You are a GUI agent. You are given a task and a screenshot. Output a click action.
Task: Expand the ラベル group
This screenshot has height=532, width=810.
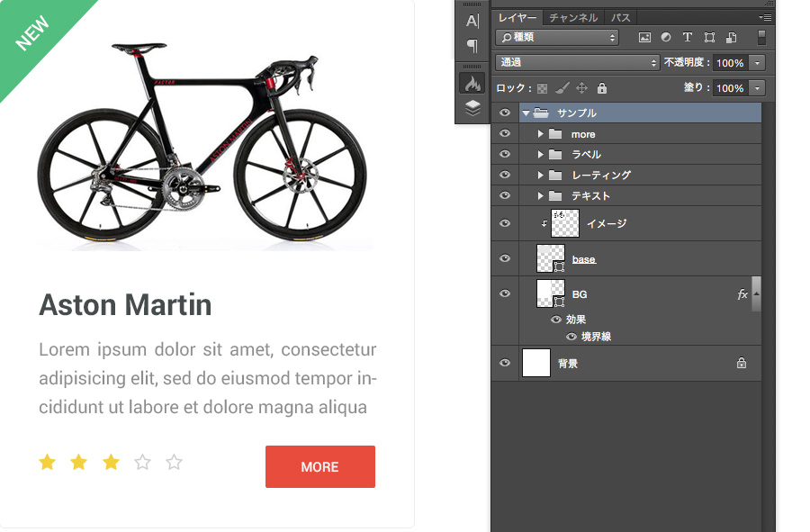click(540, 155)
